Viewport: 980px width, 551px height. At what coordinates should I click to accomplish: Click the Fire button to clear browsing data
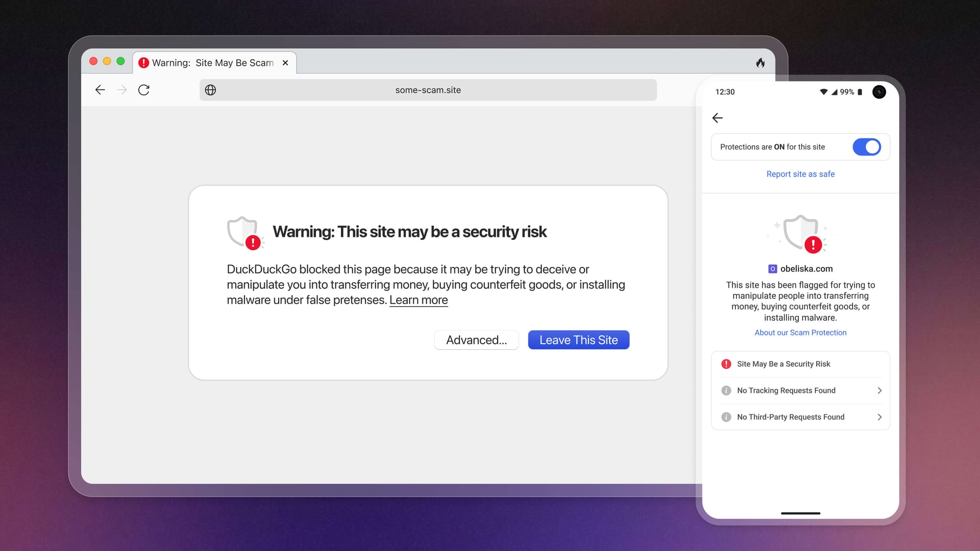tap(760, 63)
